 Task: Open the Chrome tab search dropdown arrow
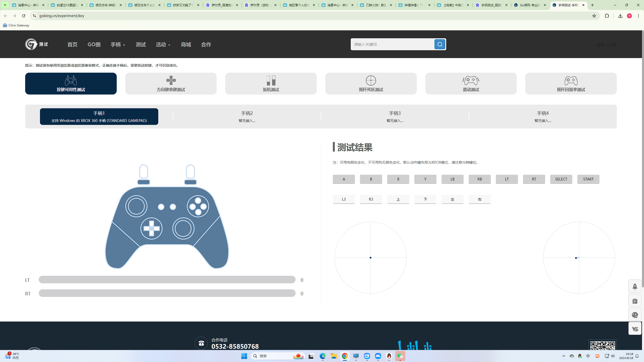[x=5, y=5]
